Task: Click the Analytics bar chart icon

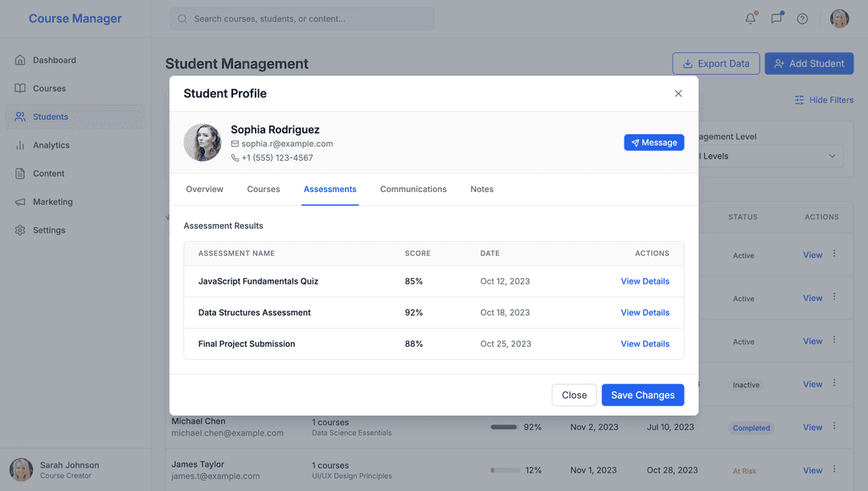Action: click(x=20, y=145)
